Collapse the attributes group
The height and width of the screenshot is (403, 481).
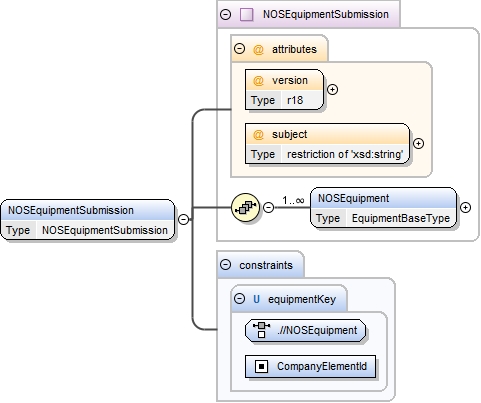click(x=239, y=49)
